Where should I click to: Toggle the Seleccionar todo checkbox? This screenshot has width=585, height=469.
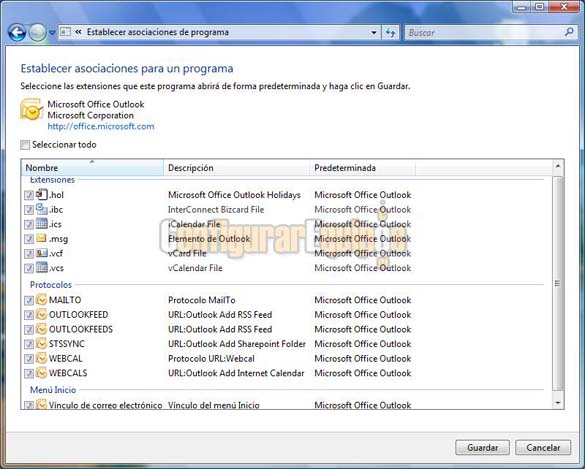click(25, 145)
